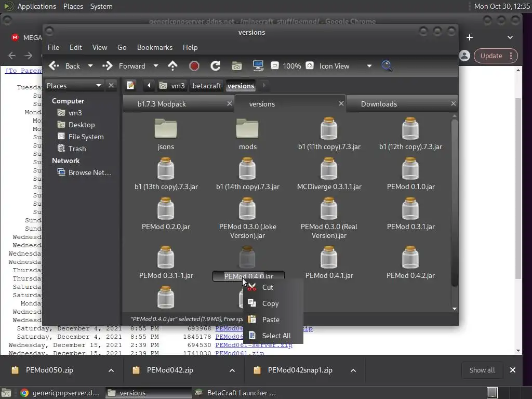This screenshot has height=399, width=532.
Task: Choose Copy from the context menu
Action: pyautogui.click(x=273, y=303)
